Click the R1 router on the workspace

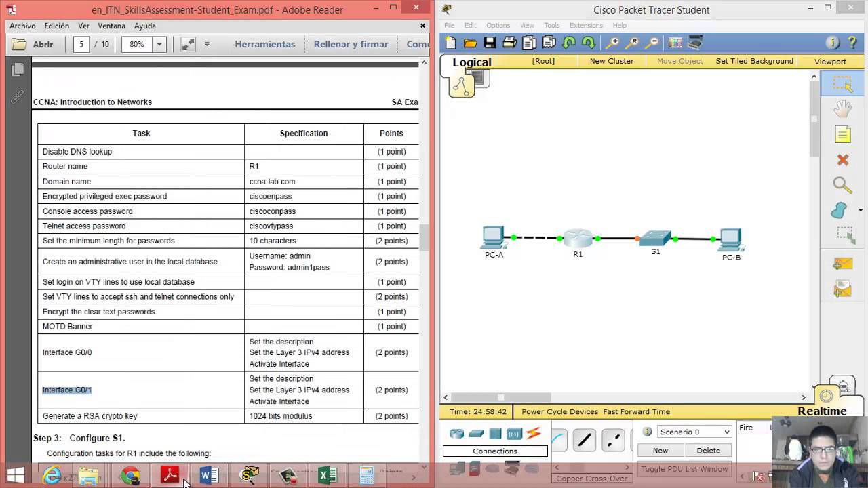(578, 238)
